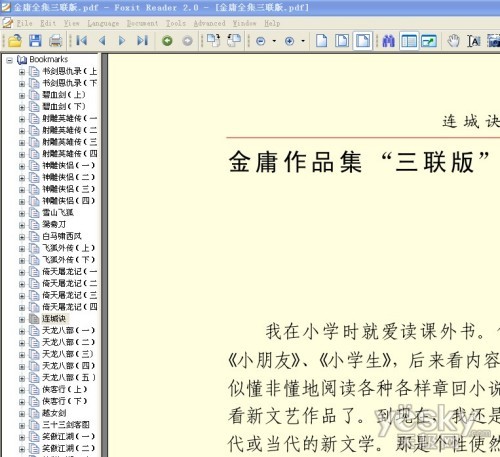Select bookmark 碧血剑(下)

pos(64,106)
